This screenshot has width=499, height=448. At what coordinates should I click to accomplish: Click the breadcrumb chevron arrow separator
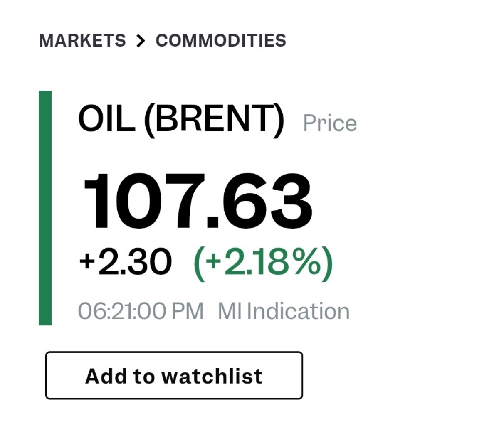(141, 41)
